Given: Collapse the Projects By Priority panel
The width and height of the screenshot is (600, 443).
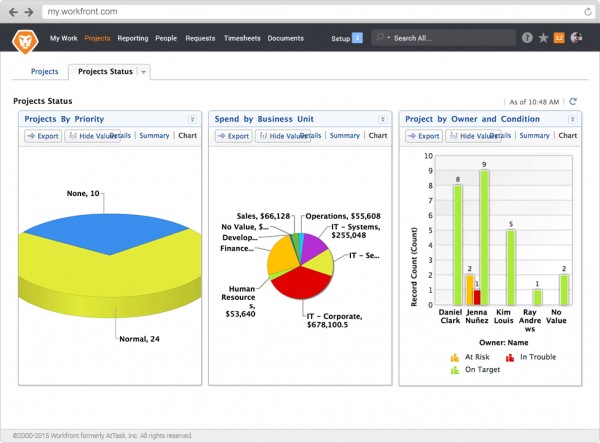Looking at the screenshot, I should tap(192, 119).
